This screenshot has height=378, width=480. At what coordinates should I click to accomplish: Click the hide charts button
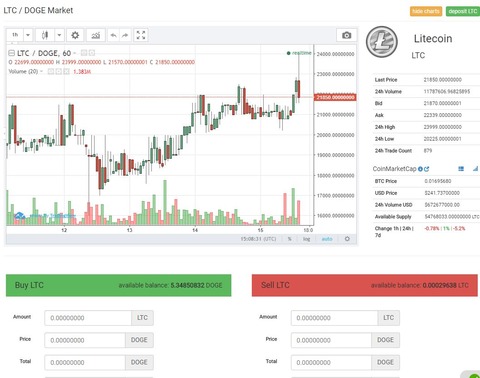[426, 11]
